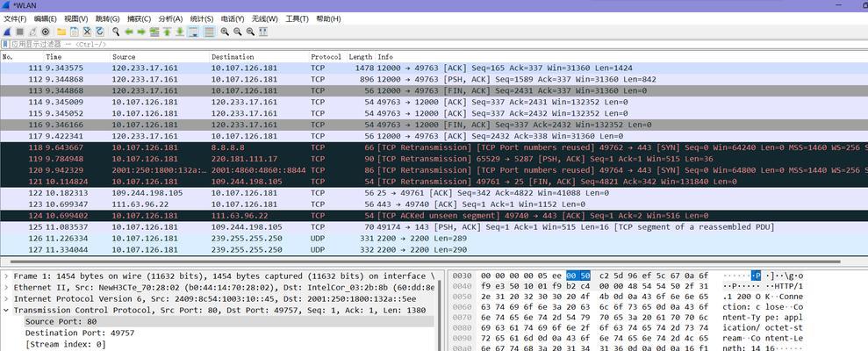Toggle auto-scroll during live capture
Image resolution: width=868 pixels, height=351 pixels.
pyautogui.click(x=193, y=32)
